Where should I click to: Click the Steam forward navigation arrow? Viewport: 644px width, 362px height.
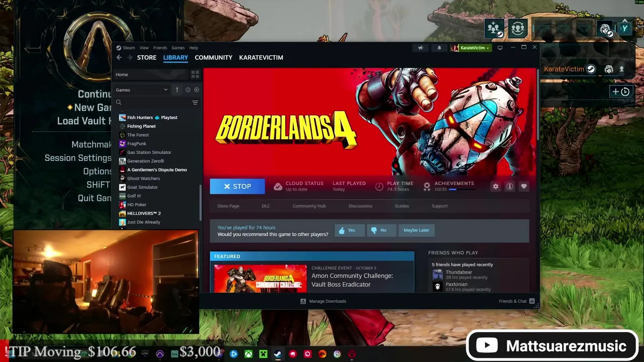[129, 58]
